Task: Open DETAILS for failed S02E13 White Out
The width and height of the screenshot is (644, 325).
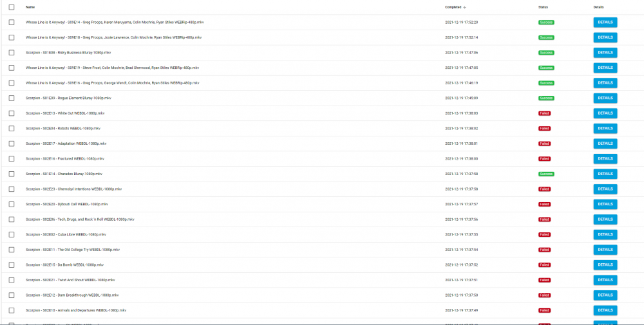Action: coord(605,113)
